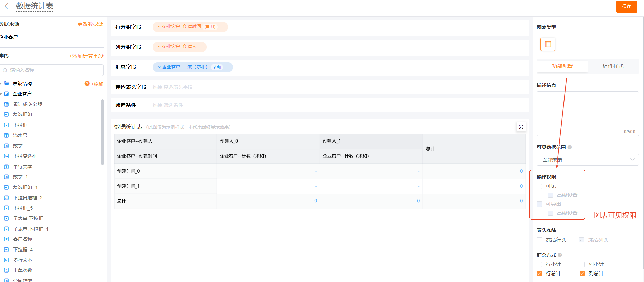
Task: Click the help icon next to 汇总方式
Action: 560,255
